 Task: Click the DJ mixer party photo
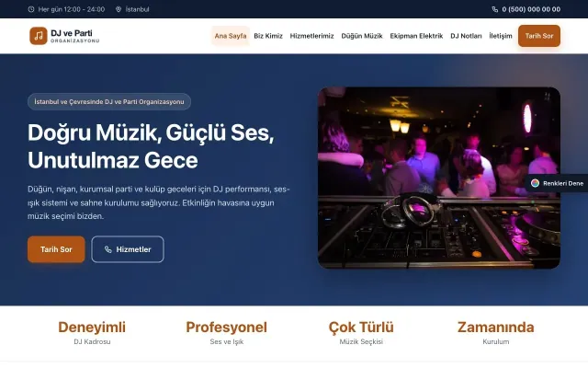[x=439, y=178]
